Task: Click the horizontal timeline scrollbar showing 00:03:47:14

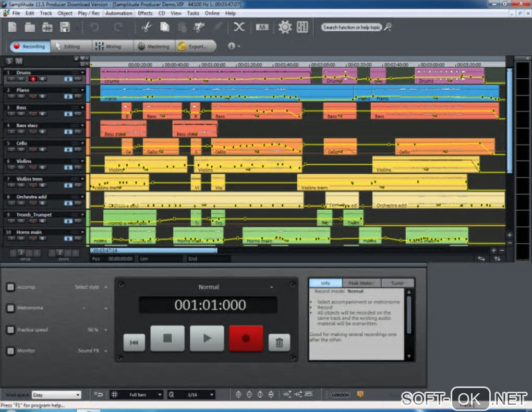Action: [x=154, y=250]
